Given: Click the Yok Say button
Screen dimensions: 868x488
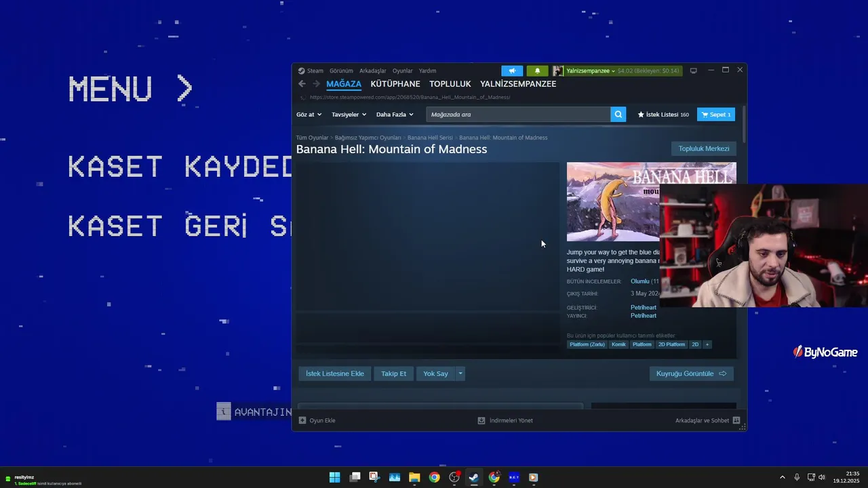Looking at the screenshot, I should point(435,373).
